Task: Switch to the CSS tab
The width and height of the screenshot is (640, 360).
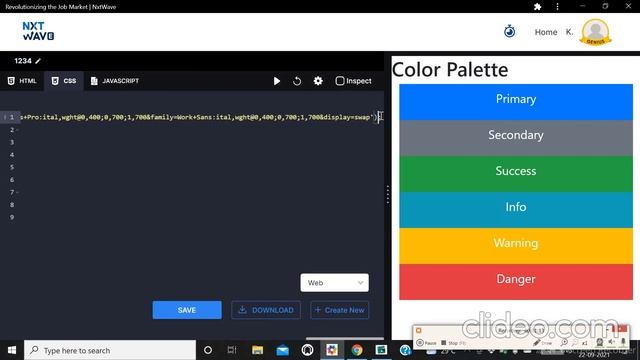Action: pos(64,81)
